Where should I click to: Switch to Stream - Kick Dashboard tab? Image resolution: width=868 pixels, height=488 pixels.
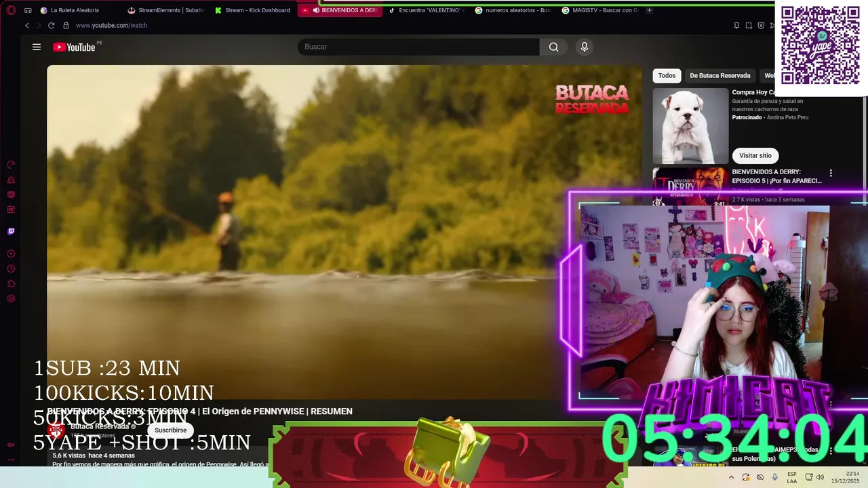pyautogui.click(x=252, y=10)
